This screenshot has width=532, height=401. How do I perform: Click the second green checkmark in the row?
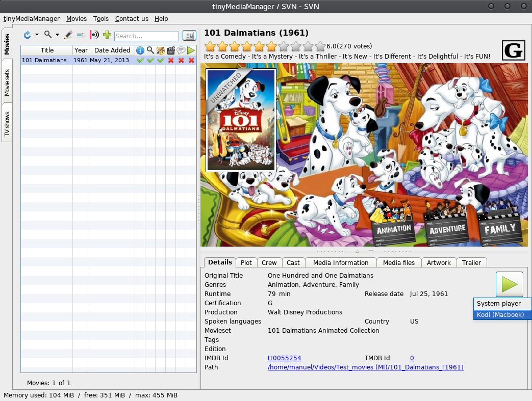(150, 60)
